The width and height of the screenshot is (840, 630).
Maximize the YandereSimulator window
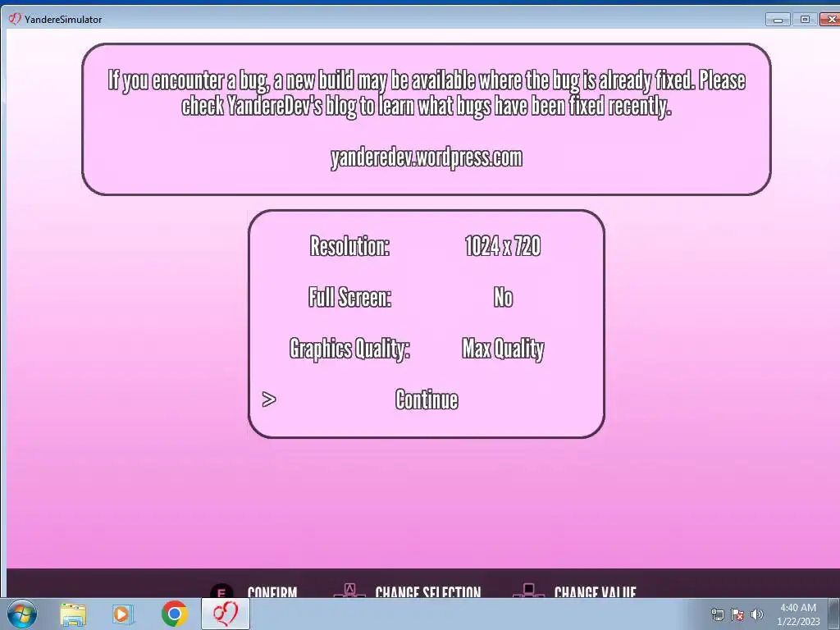point(805,20)
